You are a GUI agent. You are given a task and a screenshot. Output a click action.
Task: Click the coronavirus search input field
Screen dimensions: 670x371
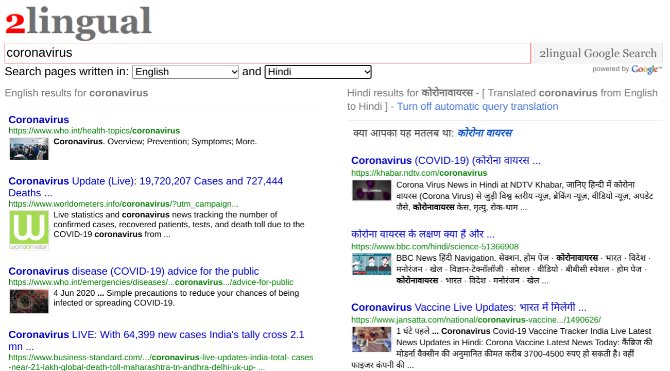pyautogui.click(x=267, y=53)
